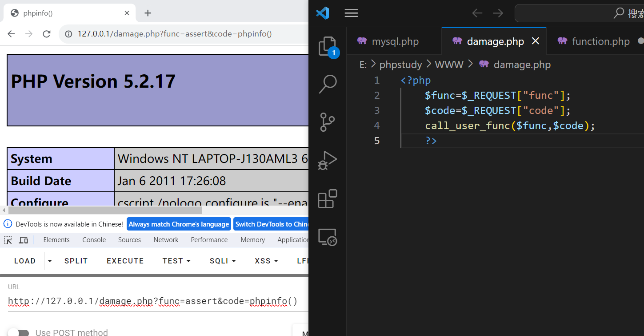
Task: Open the VS Code hamburger menu
Action: click(351, 13)
